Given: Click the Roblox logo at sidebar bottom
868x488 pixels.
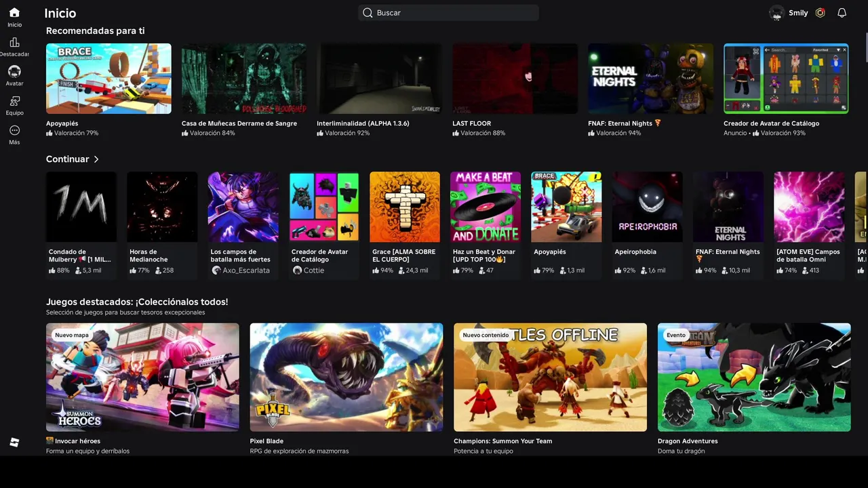Looking at the screenshot, I should pos(14,443).
